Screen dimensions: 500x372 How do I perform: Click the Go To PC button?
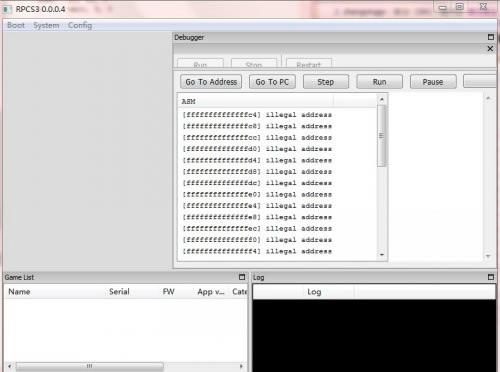pyautogui.click(x=272, y=82)
